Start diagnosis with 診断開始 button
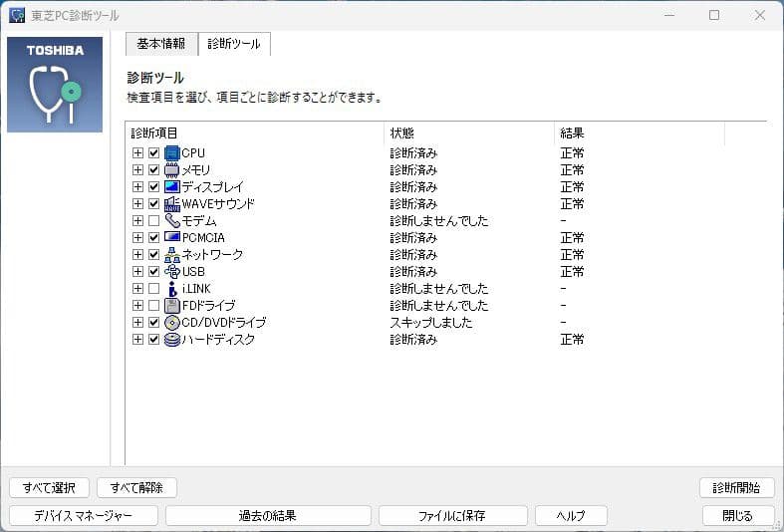784x532 pixels. [736, 487]
